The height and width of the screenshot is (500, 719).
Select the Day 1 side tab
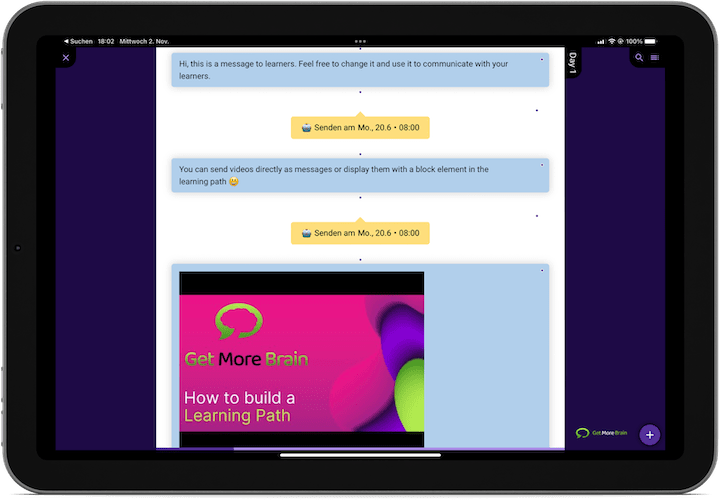pos(572,63)
